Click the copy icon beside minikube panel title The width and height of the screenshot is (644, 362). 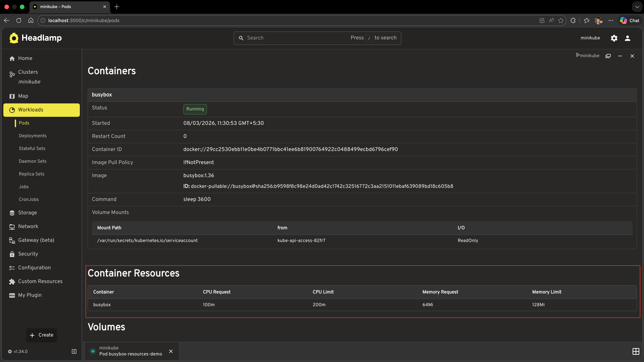(x=608, y=55)
